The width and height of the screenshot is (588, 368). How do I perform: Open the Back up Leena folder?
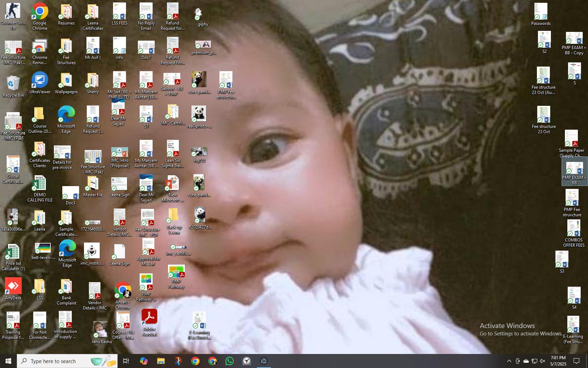174,221
